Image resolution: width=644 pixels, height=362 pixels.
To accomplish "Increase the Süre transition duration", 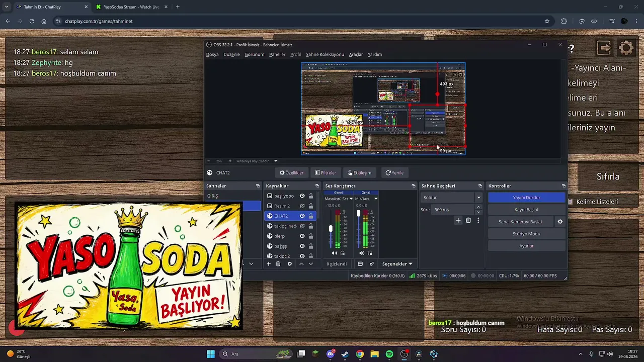I will click(478, 207).
